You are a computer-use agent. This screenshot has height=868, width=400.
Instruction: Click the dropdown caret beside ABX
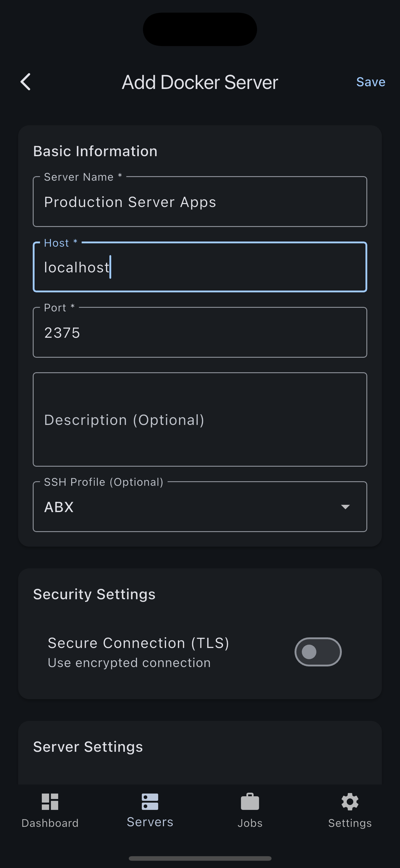click(x=345, y=507)
